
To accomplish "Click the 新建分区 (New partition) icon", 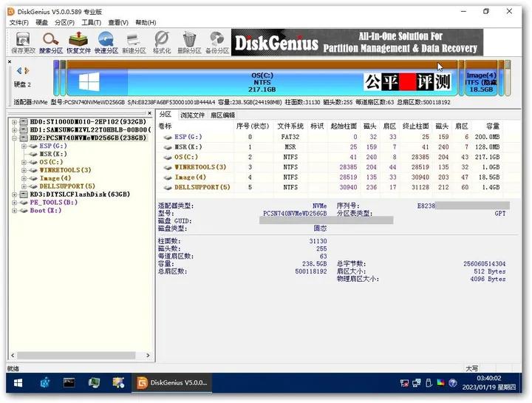I will click(134, 41).
